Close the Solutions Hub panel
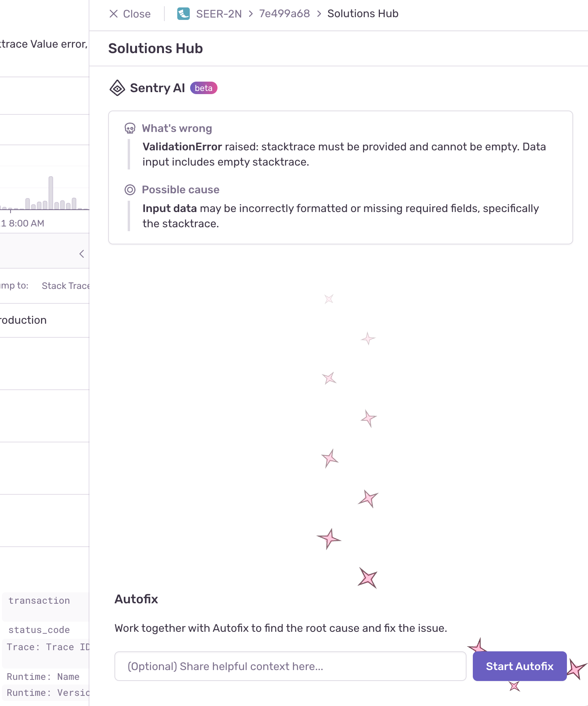588x706 pixels. (x=130, y=14)
